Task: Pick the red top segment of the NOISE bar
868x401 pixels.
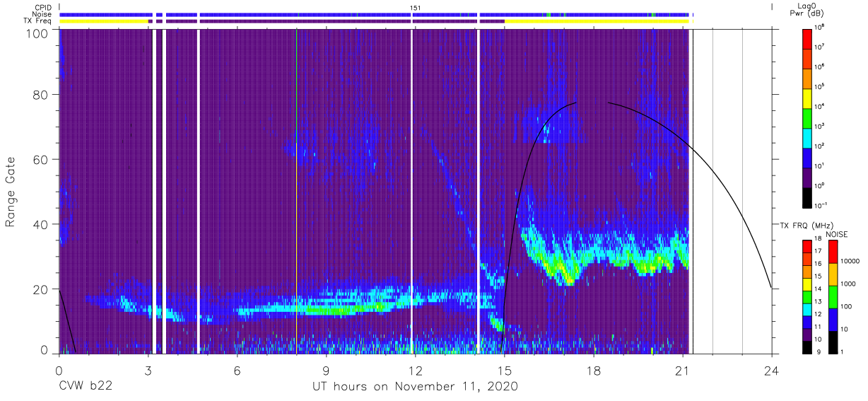Action: (832, 251)
